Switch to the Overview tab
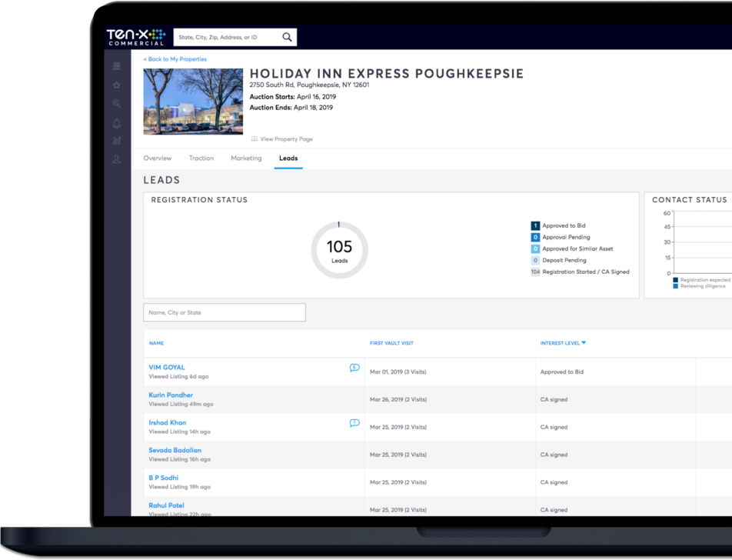This screenshot has width=732, height=560. click(x=158, y=158)
